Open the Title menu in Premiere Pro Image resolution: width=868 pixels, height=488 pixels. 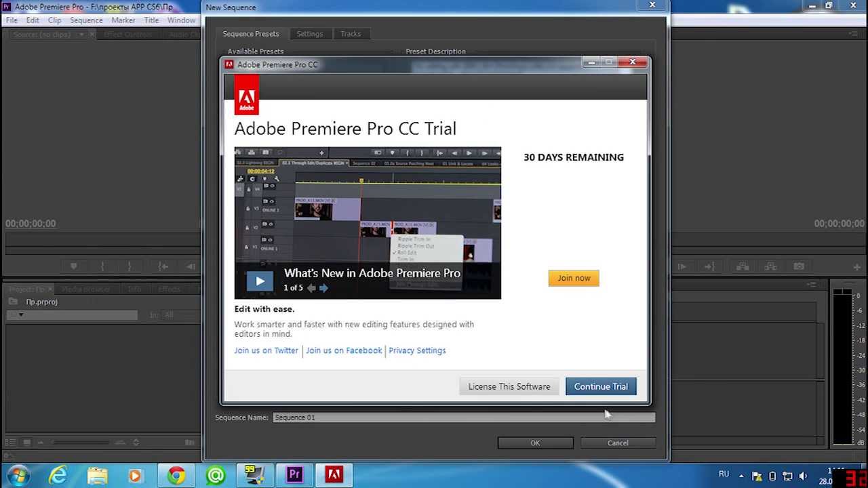151,20
